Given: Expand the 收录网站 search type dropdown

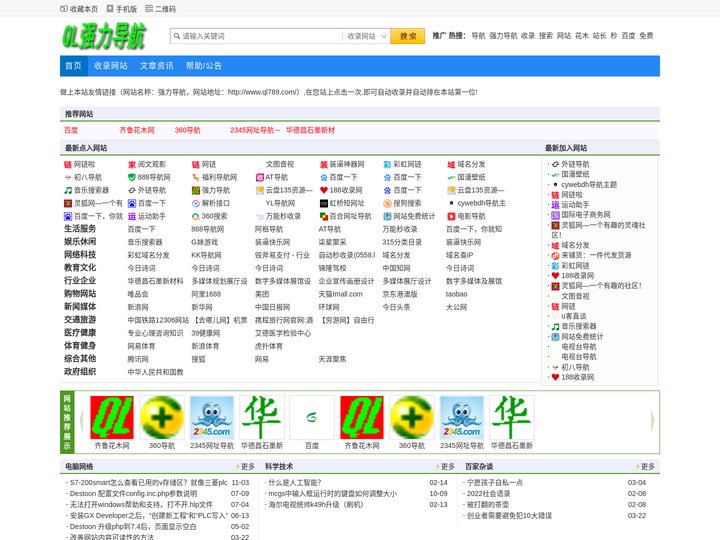Looking at the screenshot, I should [x=366, y=36].
